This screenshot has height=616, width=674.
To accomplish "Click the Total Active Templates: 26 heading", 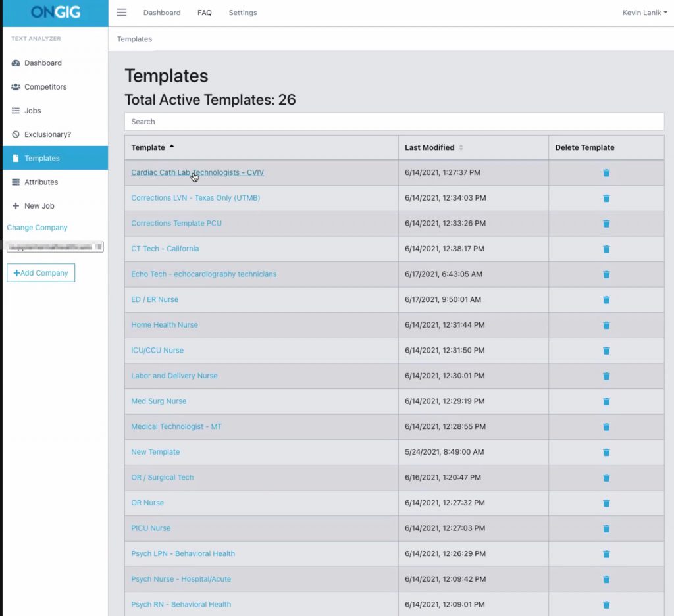I will pos(210,100).
